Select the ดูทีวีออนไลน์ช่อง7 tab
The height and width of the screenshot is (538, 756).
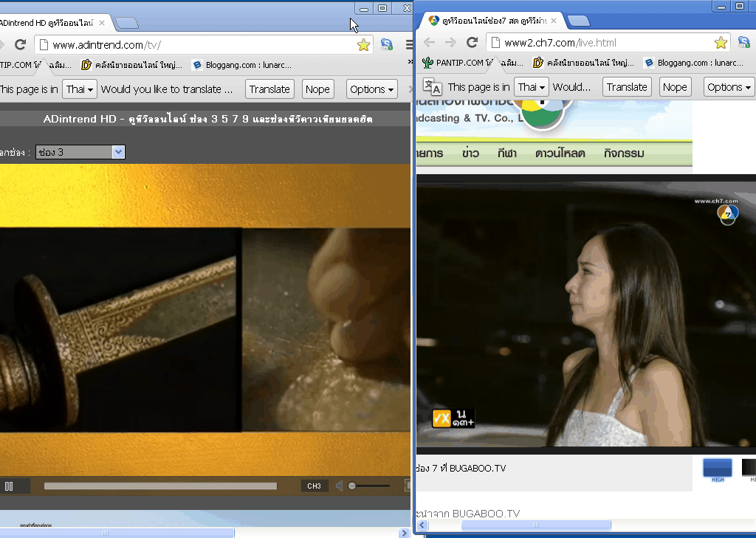tap(491, 21)
